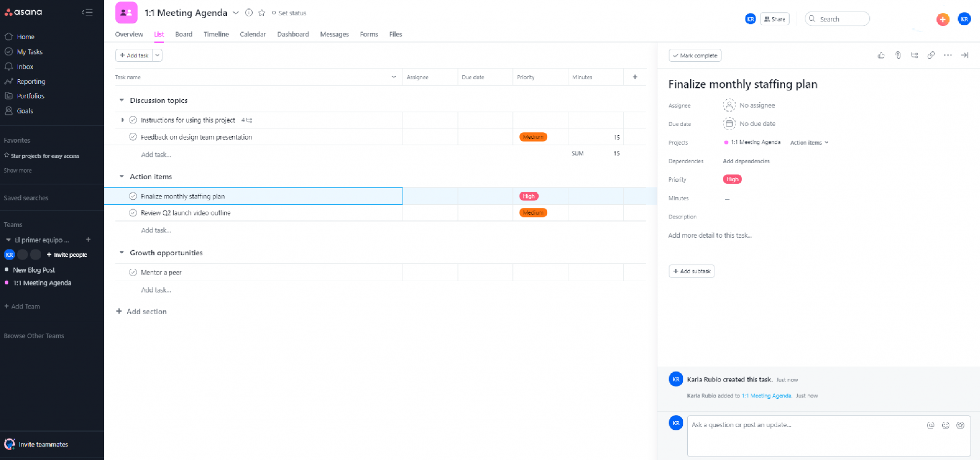Image resolution: width=980 pixels, height=460 pixels.
Task: Click Mark complete in task pane
Action: (x=695, y=55)
